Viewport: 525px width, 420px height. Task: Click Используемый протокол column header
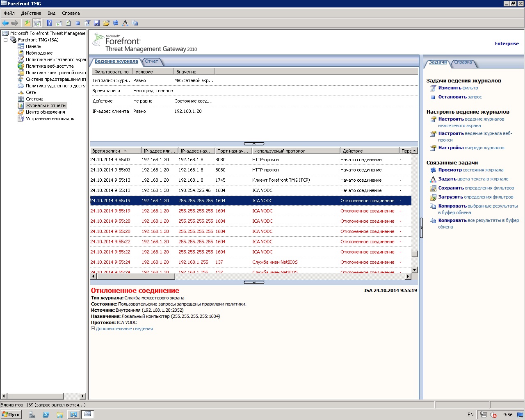tap(296, 151)
